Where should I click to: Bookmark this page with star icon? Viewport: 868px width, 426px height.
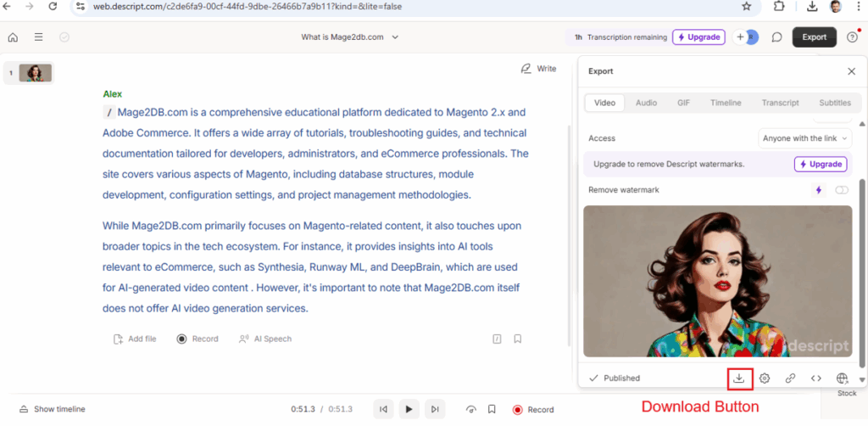[x=747, y=7]
